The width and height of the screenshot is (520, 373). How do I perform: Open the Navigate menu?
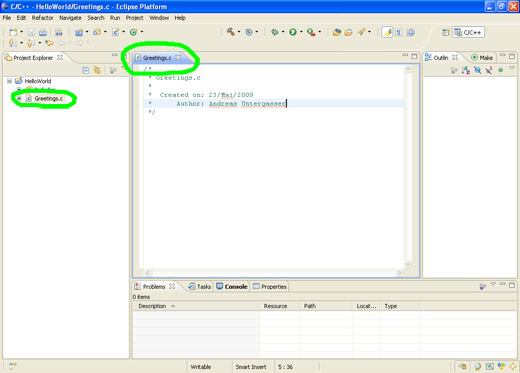70,18
